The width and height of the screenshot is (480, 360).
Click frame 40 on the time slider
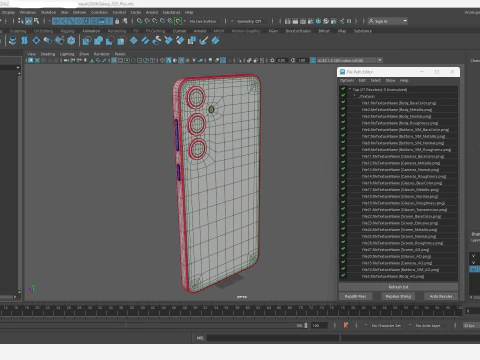(x=143, y=310)
